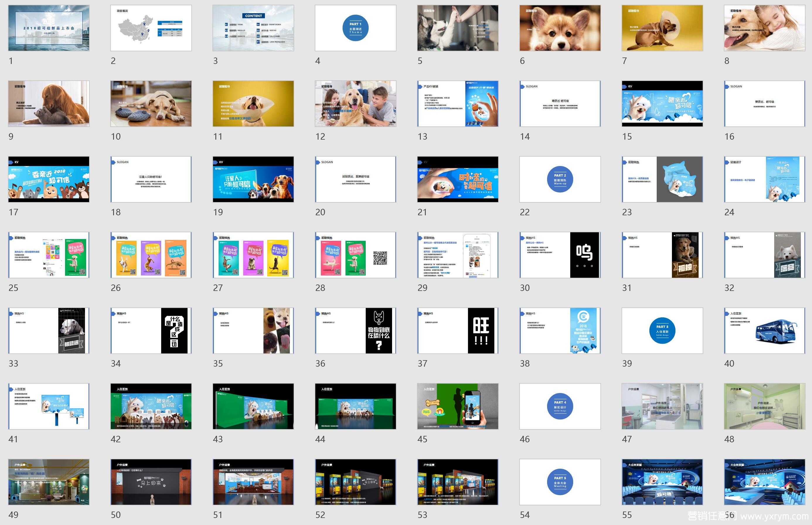
Task: Click slide 34 black question mark text
Action: pos(151,331)
